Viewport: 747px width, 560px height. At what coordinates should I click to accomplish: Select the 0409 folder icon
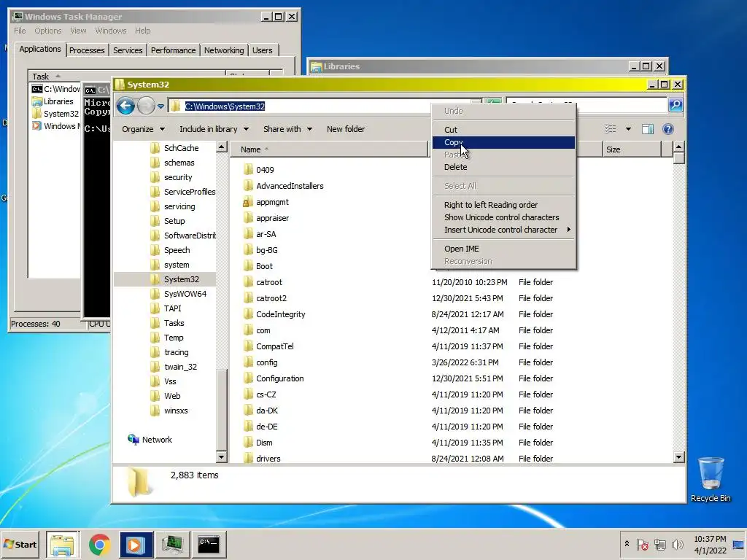248,169
